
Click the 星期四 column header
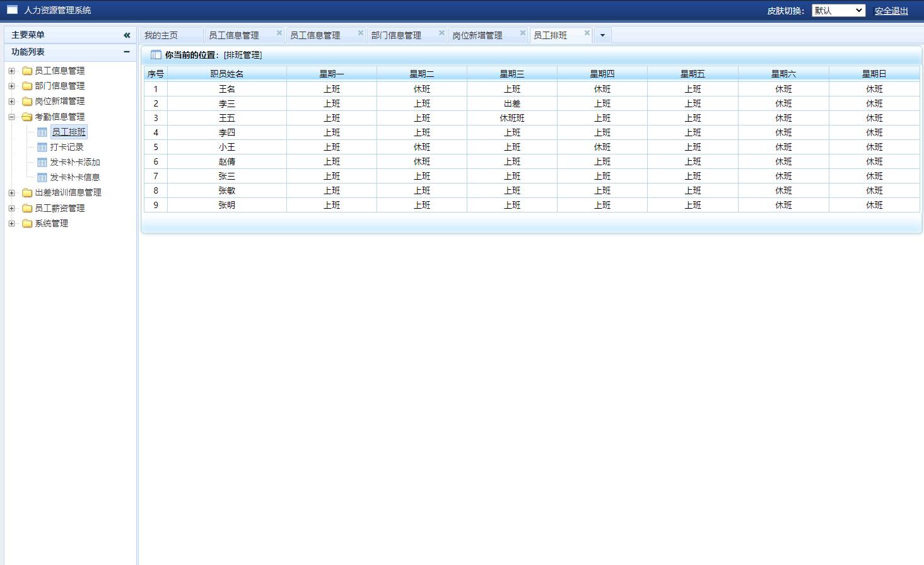(602, 74)
